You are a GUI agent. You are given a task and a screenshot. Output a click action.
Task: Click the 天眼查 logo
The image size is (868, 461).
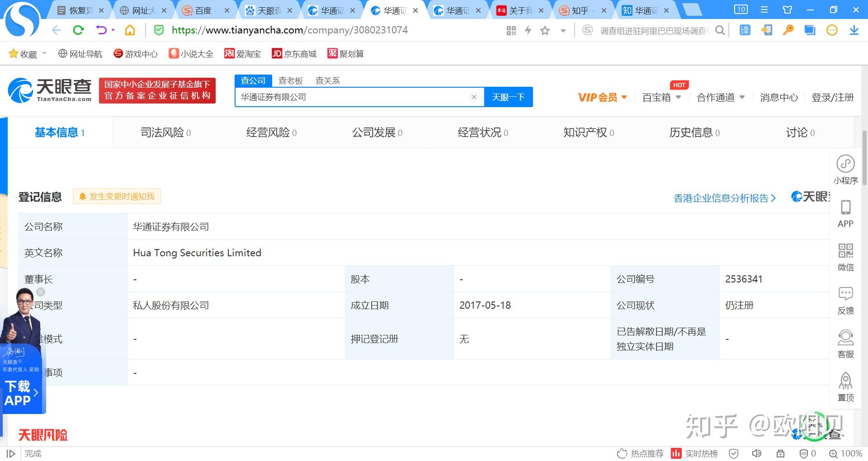(x=50, y=90)
